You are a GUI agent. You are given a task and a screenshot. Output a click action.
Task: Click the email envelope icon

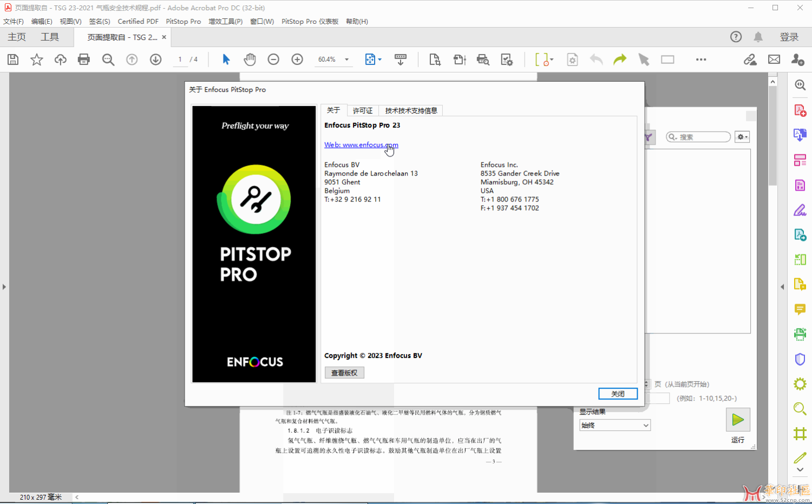pos(774,60)
